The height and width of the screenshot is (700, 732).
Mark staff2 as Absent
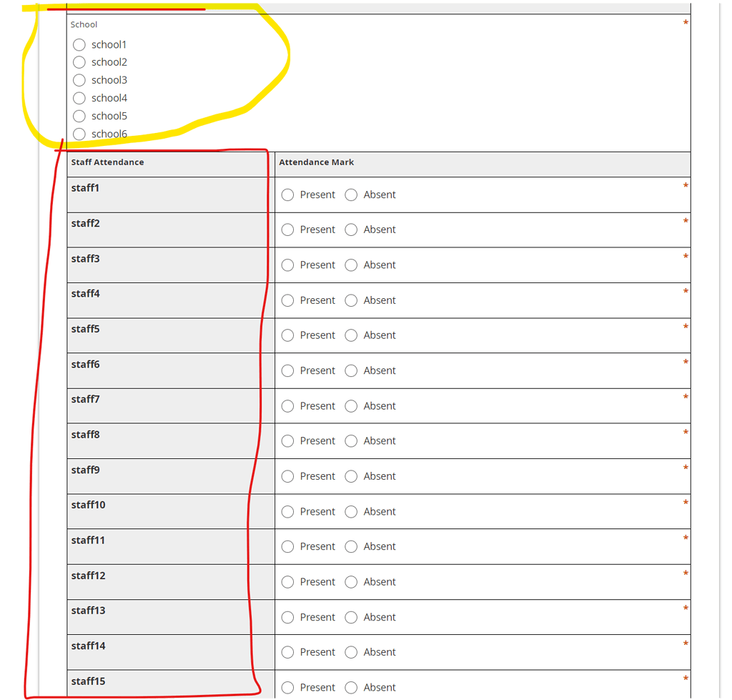coord(351,230)
